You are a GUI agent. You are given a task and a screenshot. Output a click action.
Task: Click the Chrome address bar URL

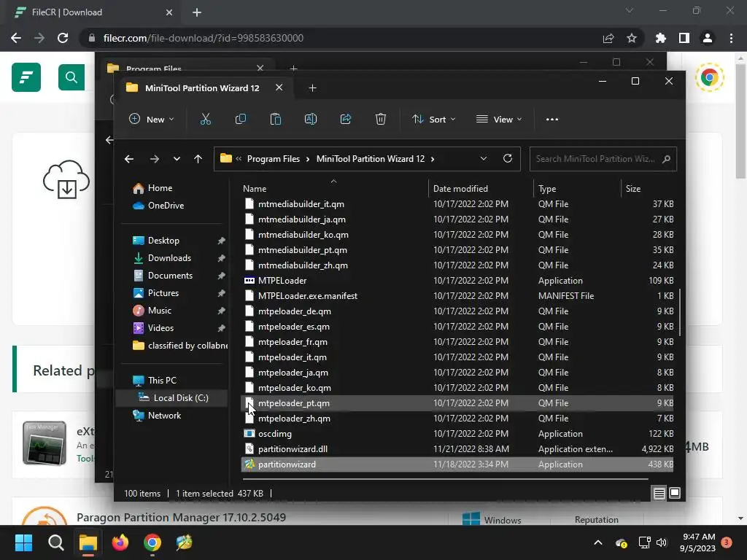(204, 38)
